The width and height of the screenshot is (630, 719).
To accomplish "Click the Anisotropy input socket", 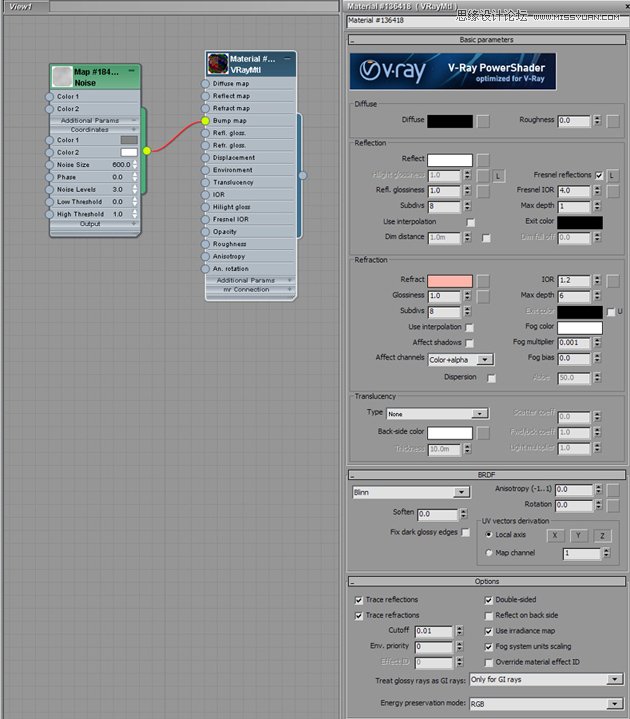I will (205, 257).
